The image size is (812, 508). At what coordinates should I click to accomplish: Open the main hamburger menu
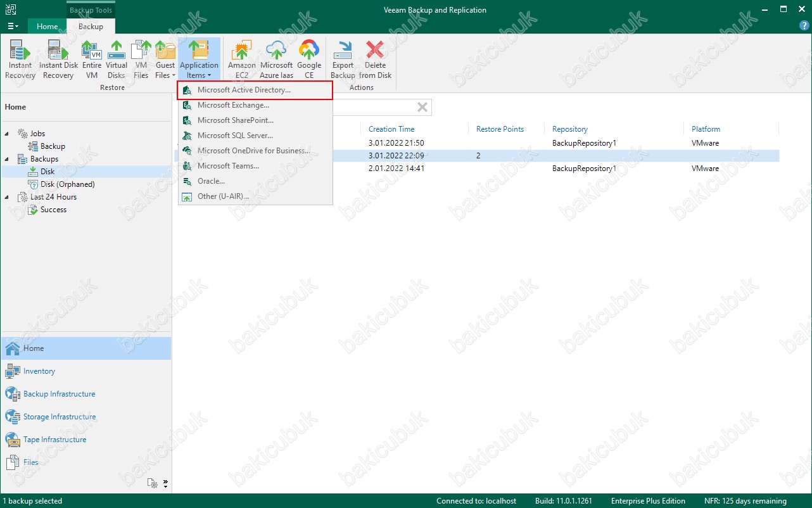(13, 27)
